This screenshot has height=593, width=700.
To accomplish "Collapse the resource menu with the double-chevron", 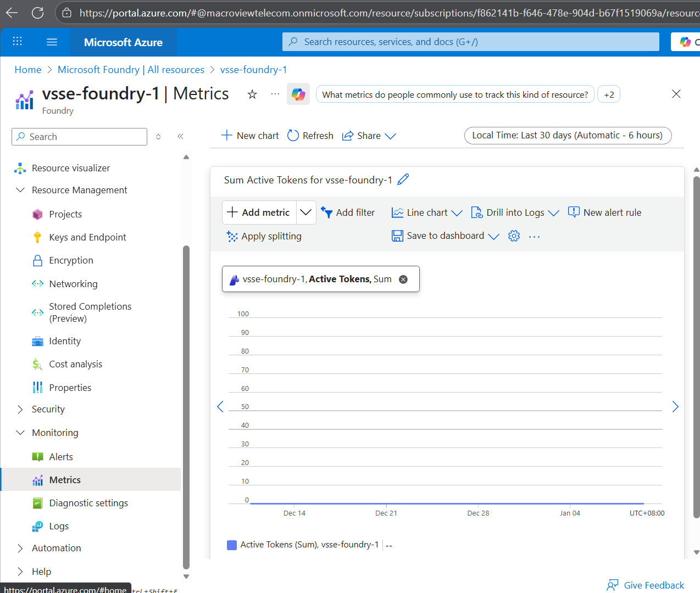I will pos(180,136).
